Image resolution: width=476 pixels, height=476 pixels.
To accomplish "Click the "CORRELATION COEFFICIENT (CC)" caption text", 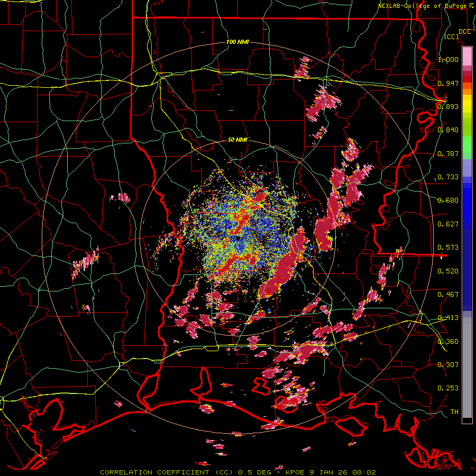I will [167, 472].
